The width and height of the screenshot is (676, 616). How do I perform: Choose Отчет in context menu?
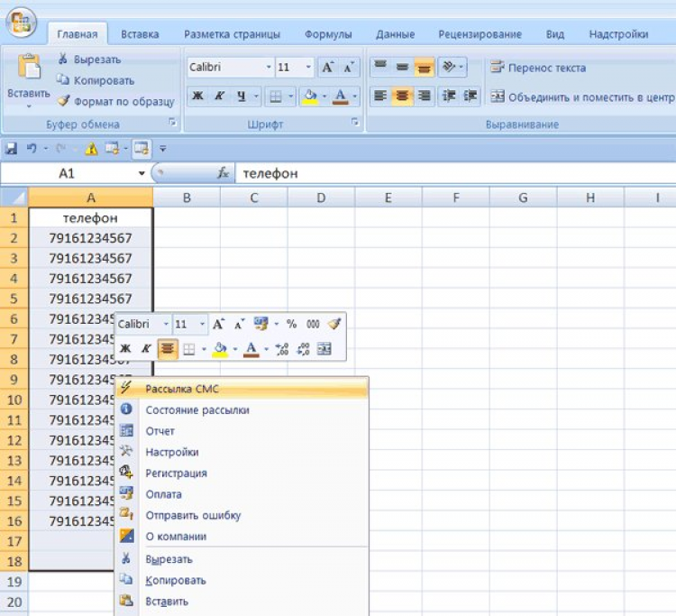click(242, 431)
